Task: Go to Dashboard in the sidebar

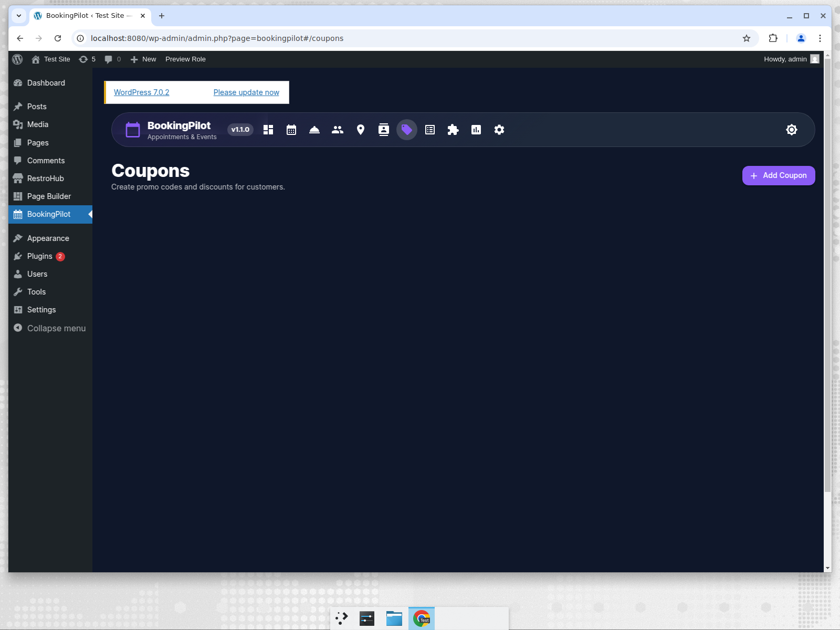Action: pos(50,83)
